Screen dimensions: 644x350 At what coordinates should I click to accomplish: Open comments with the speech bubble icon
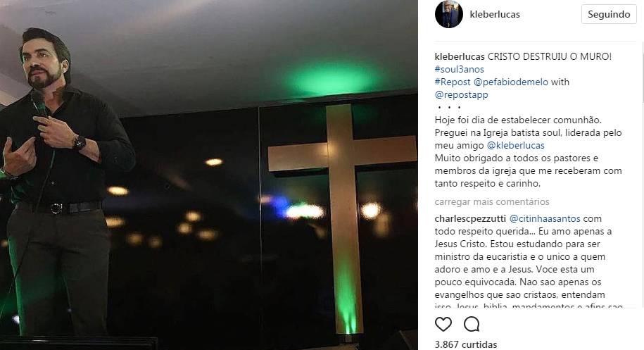click(x=472, y=324)
